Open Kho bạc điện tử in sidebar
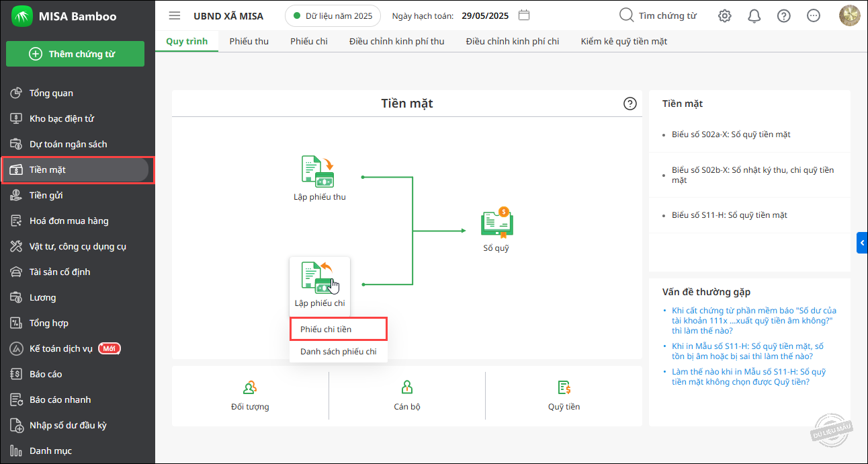Viewport: 868px width, 464px height. (77, 118)
